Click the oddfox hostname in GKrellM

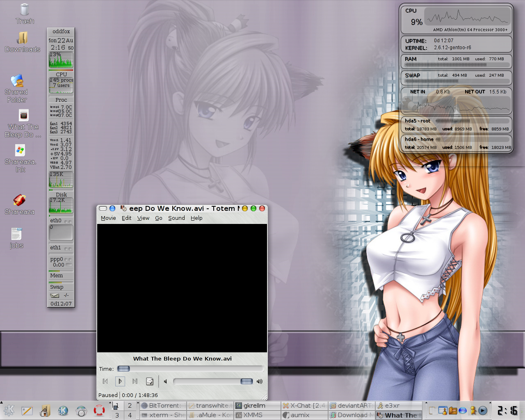coord(61,32)
